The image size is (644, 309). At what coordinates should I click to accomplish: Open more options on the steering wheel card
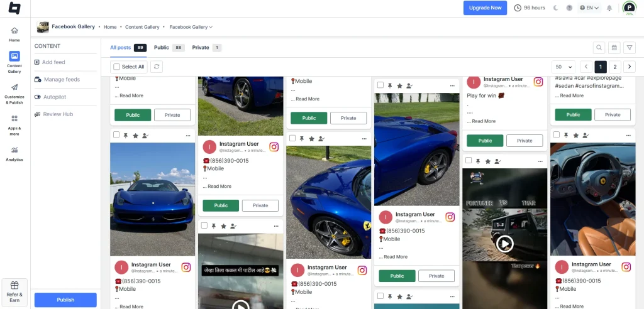point(628,135)
